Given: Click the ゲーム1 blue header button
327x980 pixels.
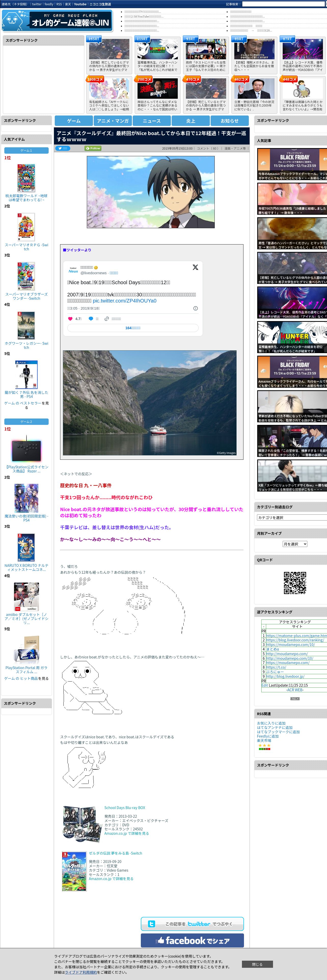Looking at the screenshot, I should point(26,151).
